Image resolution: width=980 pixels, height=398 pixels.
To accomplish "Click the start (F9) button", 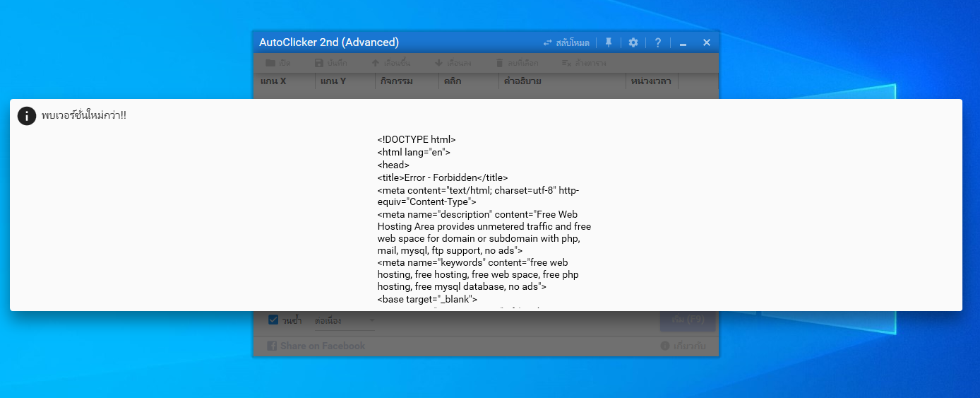I will click(688, 320).
